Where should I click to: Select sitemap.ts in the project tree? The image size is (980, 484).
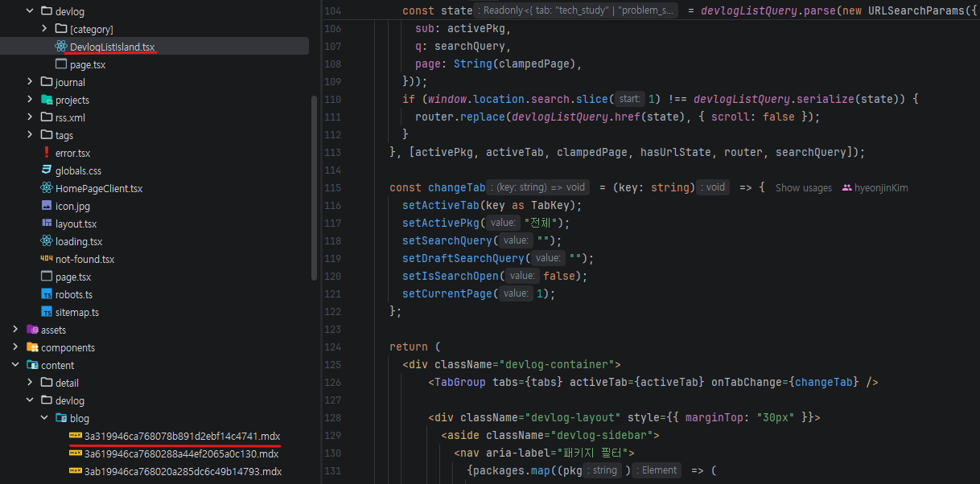click(x=77, y=312)
